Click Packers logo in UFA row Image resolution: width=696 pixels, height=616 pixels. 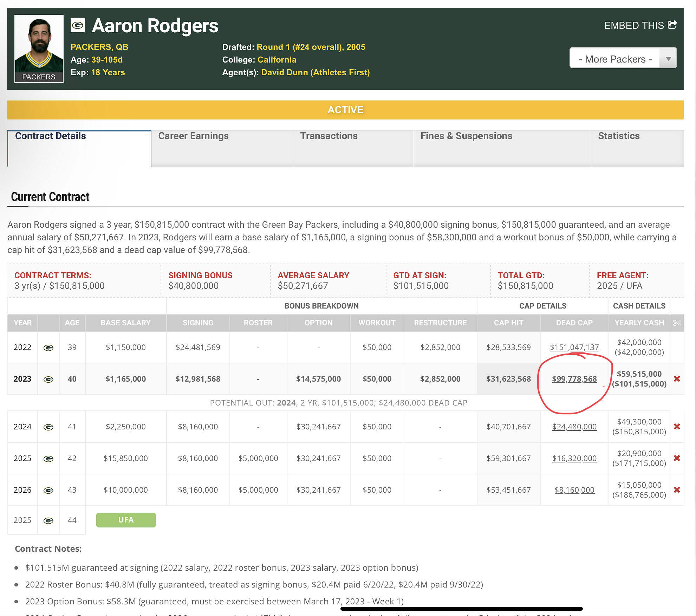48,520
